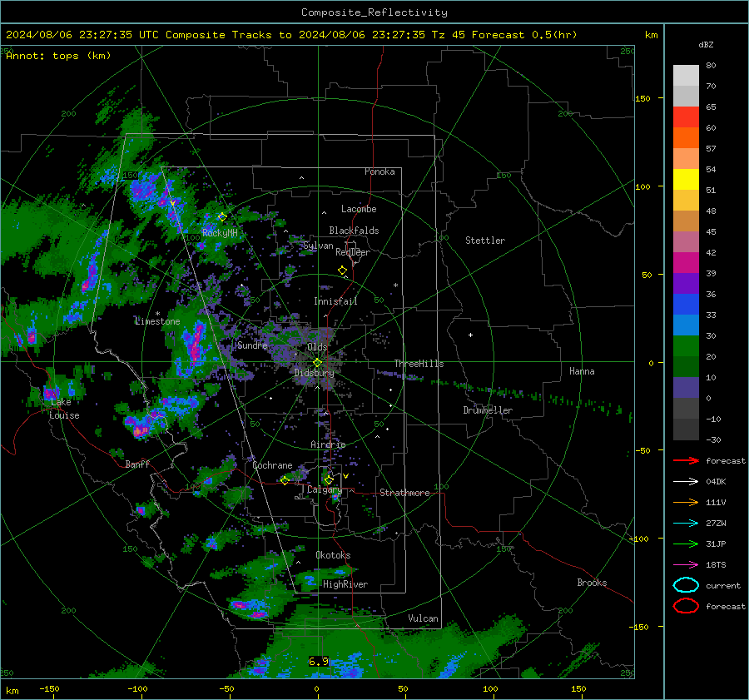Click yellow diamond radar marker at Didsbury
This screenshot has width=749, height=700.
click(x=317, y=363)
